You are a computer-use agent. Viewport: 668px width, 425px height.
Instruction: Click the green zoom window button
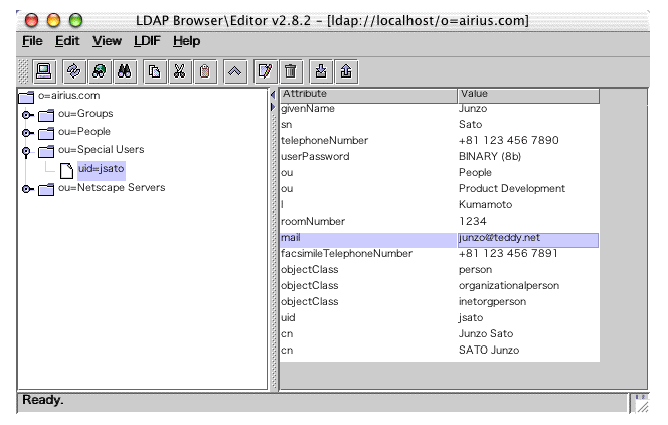(75, 20)
